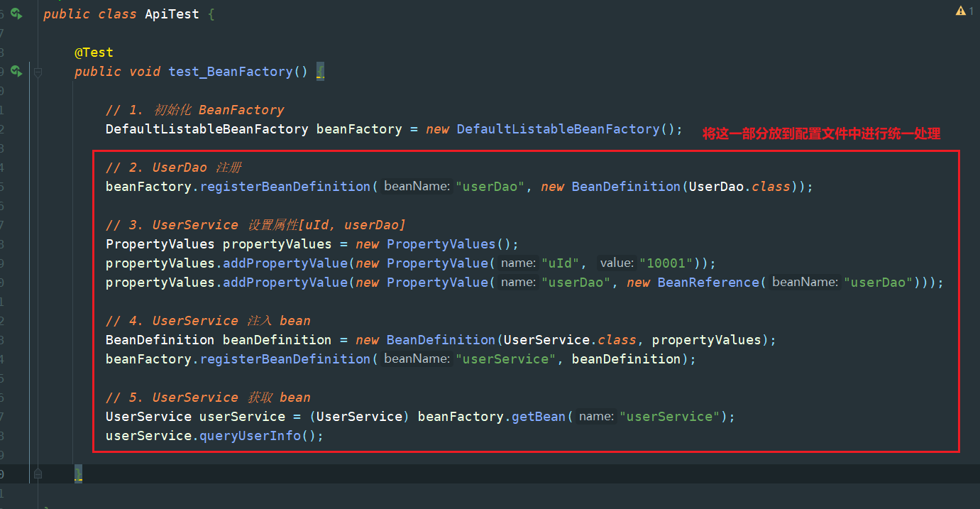Image resolution: width=980 pixels, height=509 pixels.
Task: Run test_BeanFactory method via gutter icon
Action: coord(16,71)
